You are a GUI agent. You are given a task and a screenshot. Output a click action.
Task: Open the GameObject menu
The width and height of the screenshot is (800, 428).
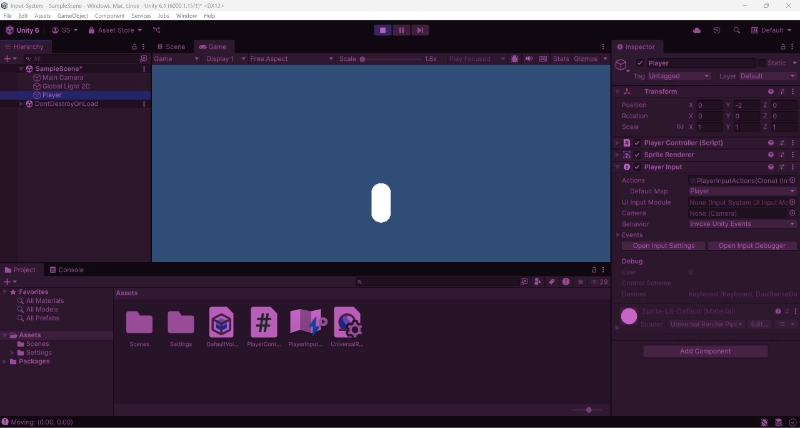(72, 16)
